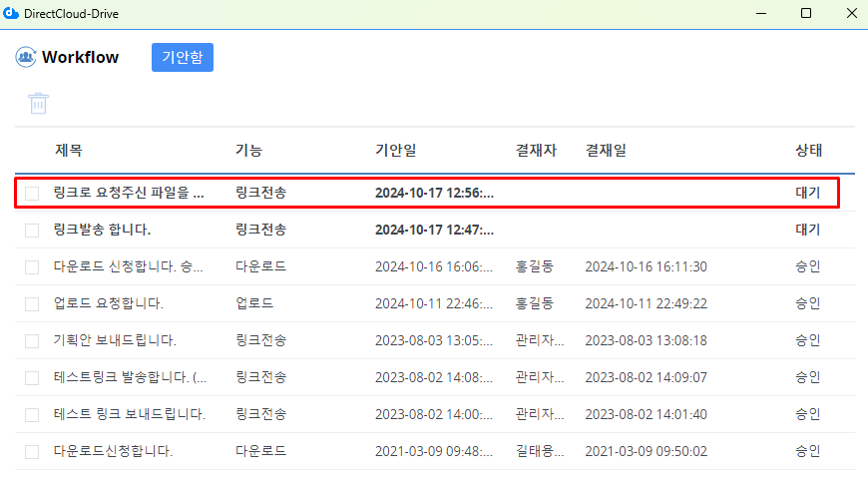Image resolution: width=868 pixels, height=491 pixels.
Task: Sort by the 제목 column header
Action: click(69, 151)
